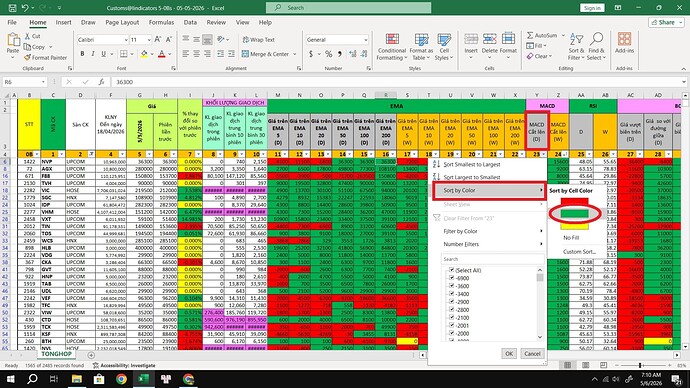Image resolution: width=690 pixels, height=388 pixels.
Task: Uncheck the -2900 filter value
Action: pyautogui.click(x=451, y=302)
